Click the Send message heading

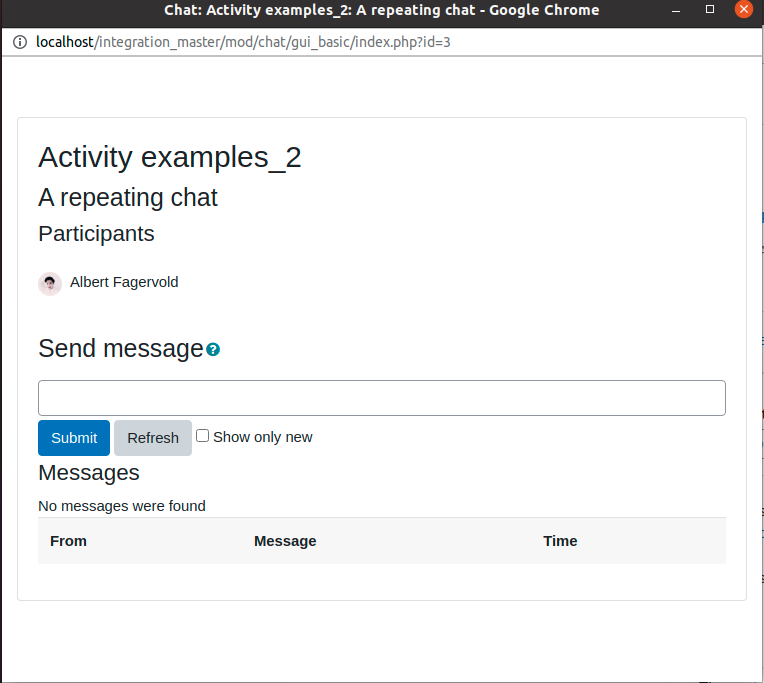tap(121, 348)
